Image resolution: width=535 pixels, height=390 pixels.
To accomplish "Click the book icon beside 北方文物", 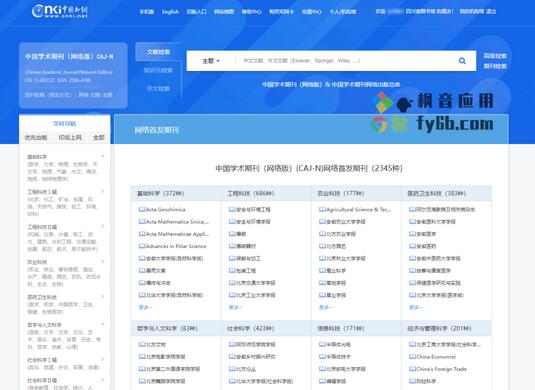I will click(142, 345).
